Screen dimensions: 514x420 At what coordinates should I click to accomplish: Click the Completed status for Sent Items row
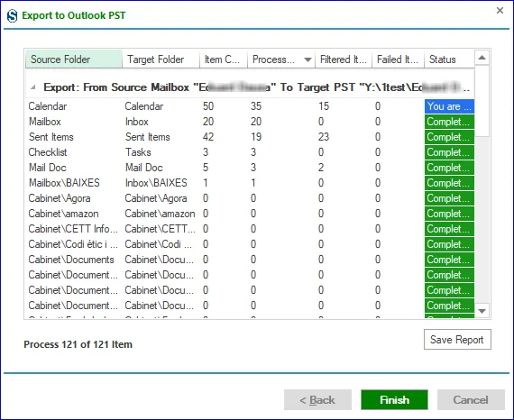449,137
